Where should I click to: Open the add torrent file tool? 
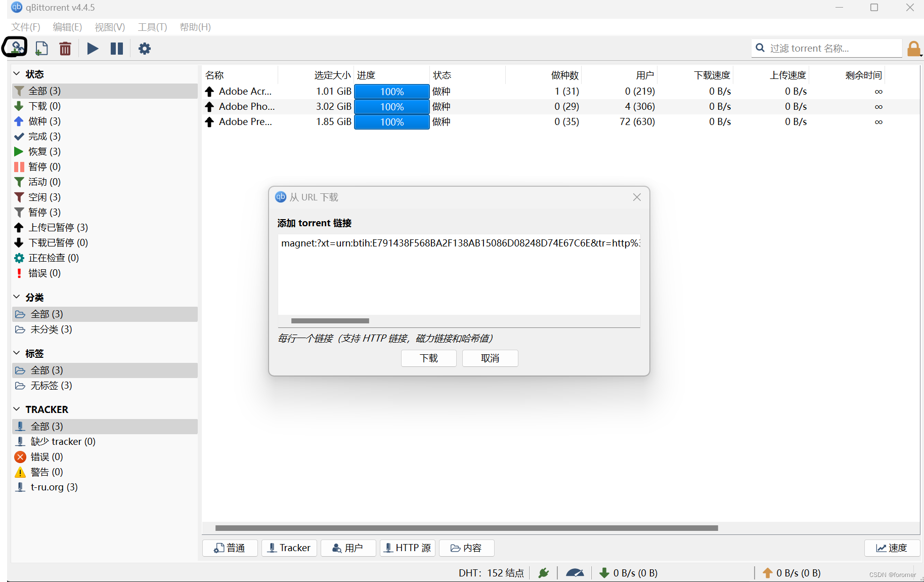(x=41, y=48)
